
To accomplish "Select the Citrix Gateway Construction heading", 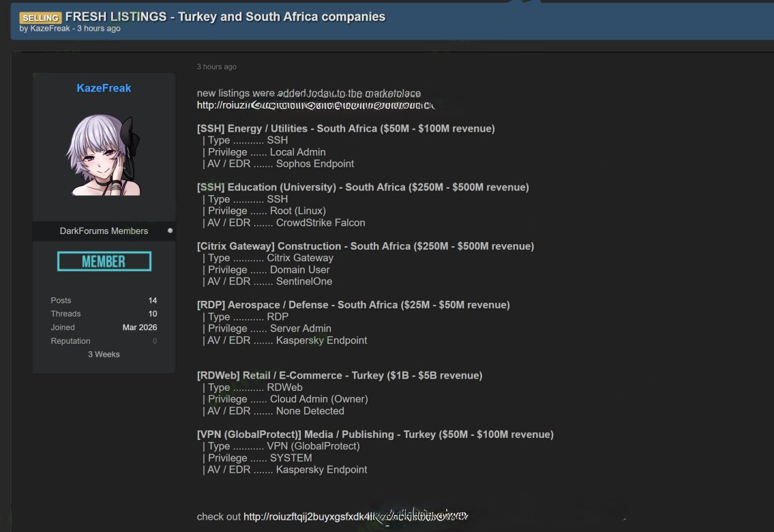I will tap(366, 246).
